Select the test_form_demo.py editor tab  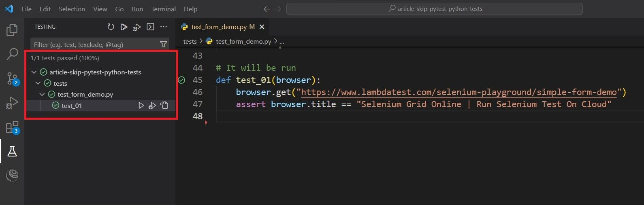pyautogui.click(x=222, y=27)
